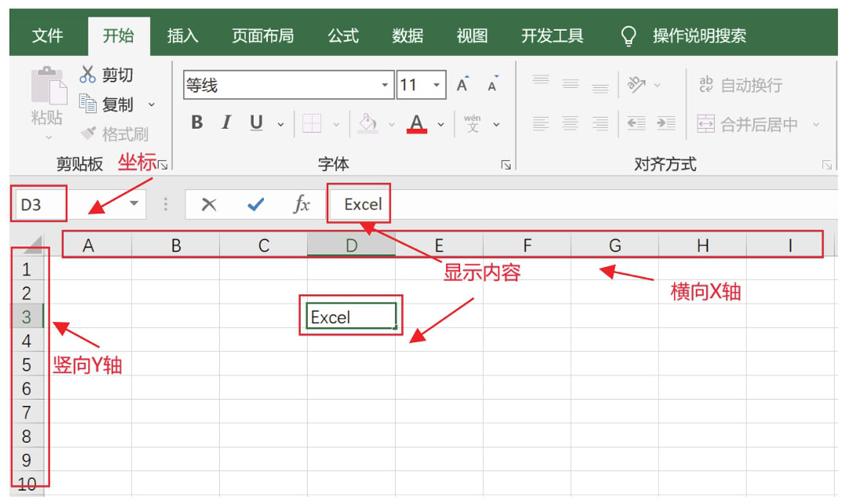Click the fill color paint bucket
This screenshot has width=849, height=504.
click(x=368, y=123)
